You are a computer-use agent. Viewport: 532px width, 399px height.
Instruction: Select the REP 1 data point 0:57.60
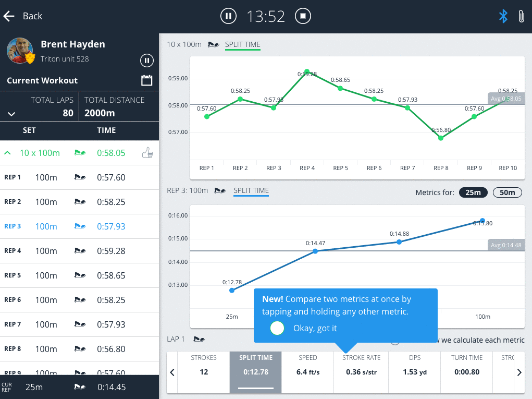click(x=207, y=116)
